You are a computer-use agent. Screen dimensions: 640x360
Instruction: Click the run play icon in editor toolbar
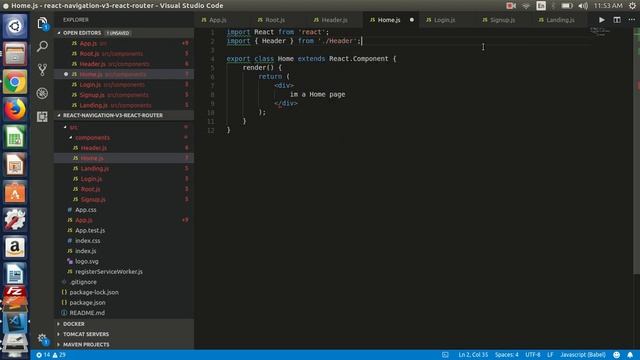tap(602, 20)
